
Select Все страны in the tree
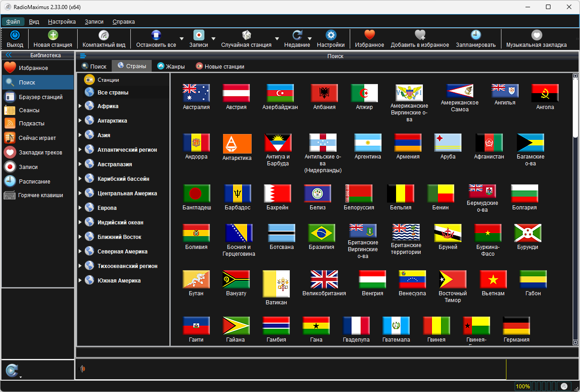point(113,93)
